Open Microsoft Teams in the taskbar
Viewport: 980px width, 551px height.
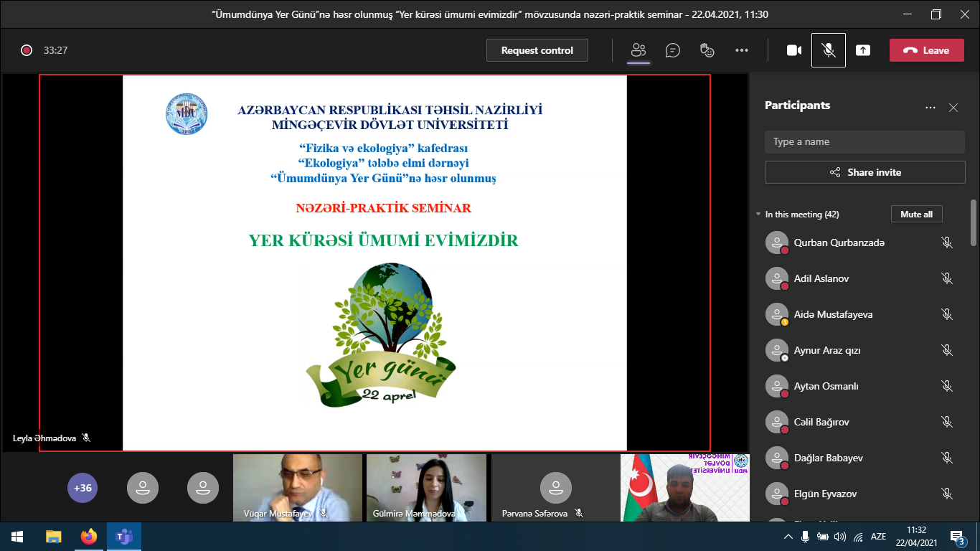point(124,537)
